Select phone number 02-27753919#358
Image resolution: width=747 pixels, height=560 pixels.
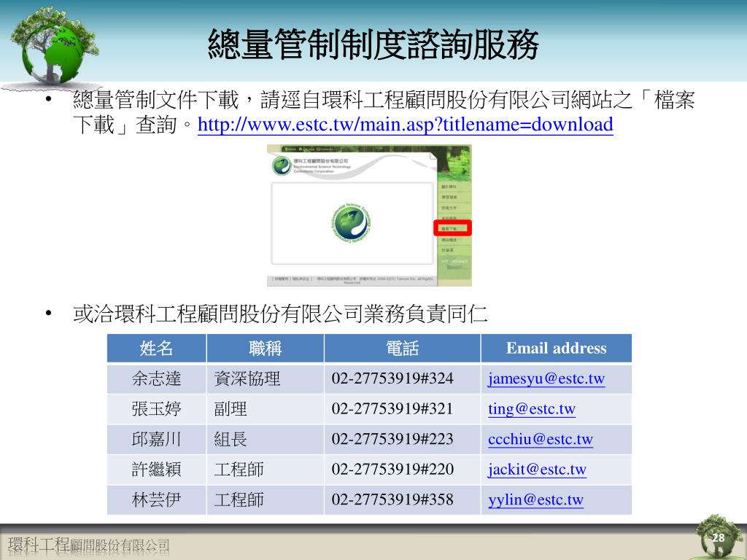coord(392,499)
